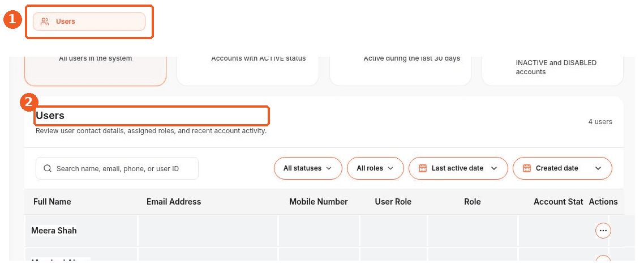Click the Actions column header
The image size is (644, 272).
coord(603,202)
